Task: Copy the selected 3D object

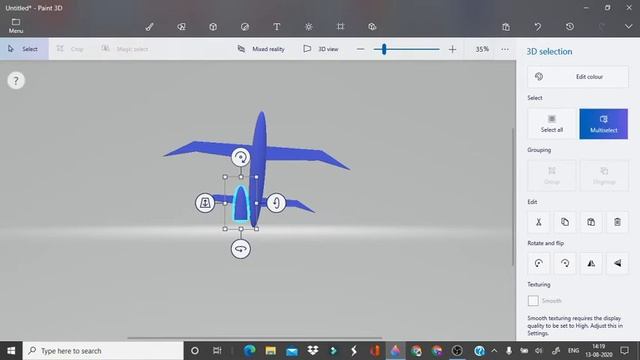Action: [564, 222]
